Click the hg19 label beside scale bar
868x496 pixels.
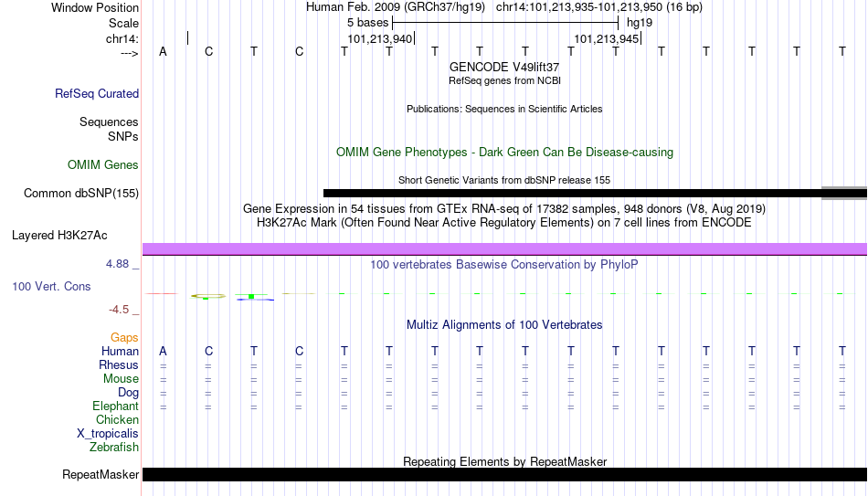(x=640, y=23)
